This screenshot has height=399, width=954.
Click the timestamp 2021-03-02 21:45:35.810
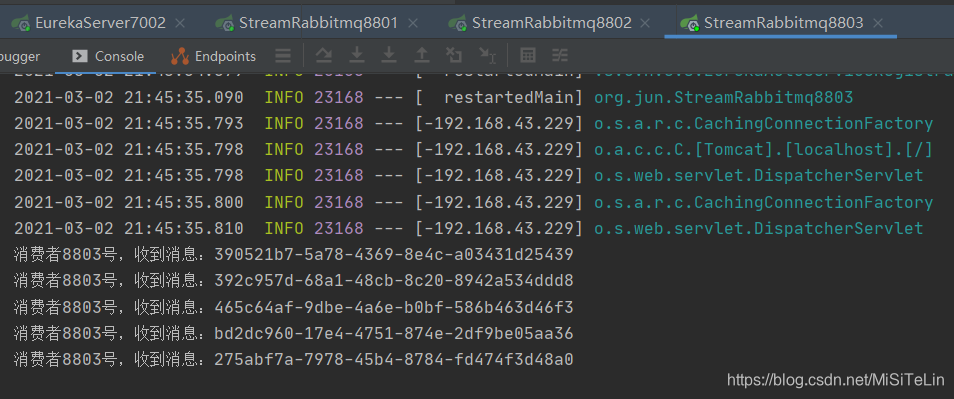129,229
